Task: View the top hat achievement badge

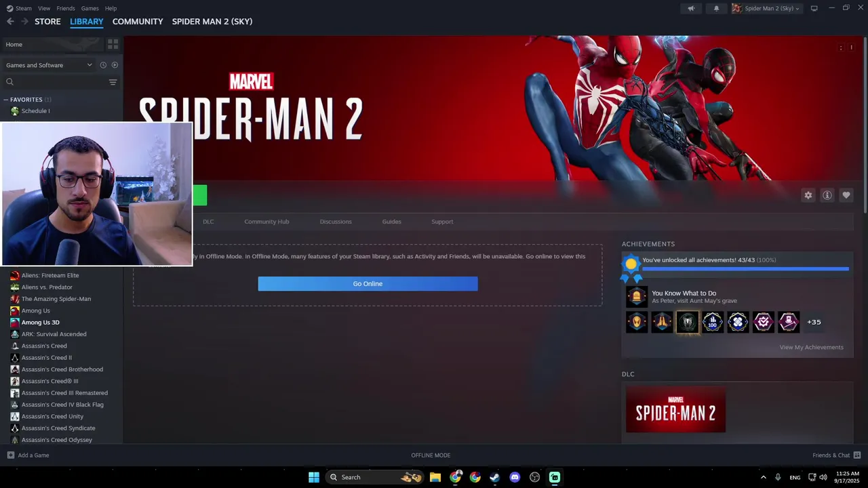Action: pyautogui.click(x=788, y=322)
